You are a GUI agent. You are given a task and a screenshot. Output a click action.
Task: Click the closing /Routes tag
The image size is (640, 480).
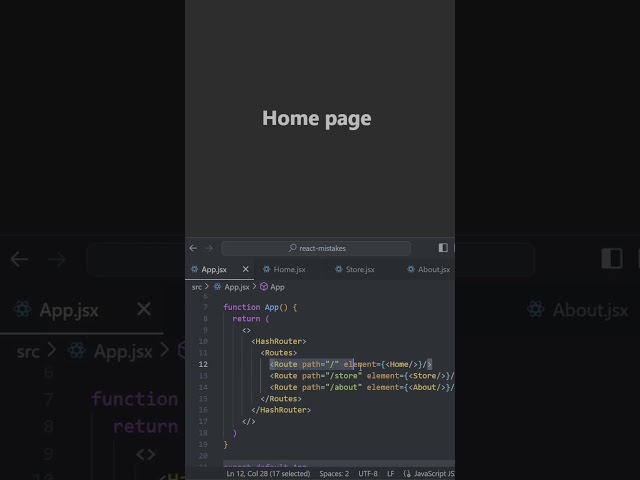coord(281,398)
